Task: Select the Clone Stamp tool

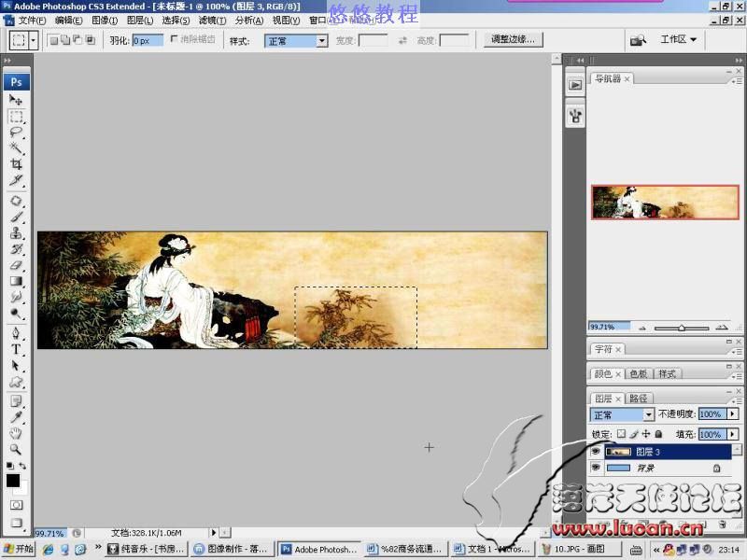Action: pos(16,232)
